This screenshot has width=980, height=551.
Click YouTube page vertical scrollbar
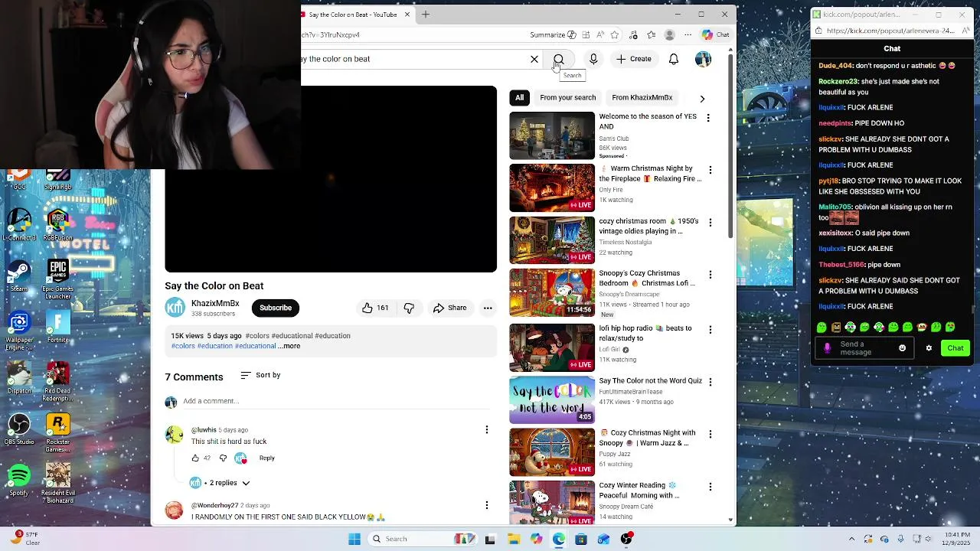(730, 145)
